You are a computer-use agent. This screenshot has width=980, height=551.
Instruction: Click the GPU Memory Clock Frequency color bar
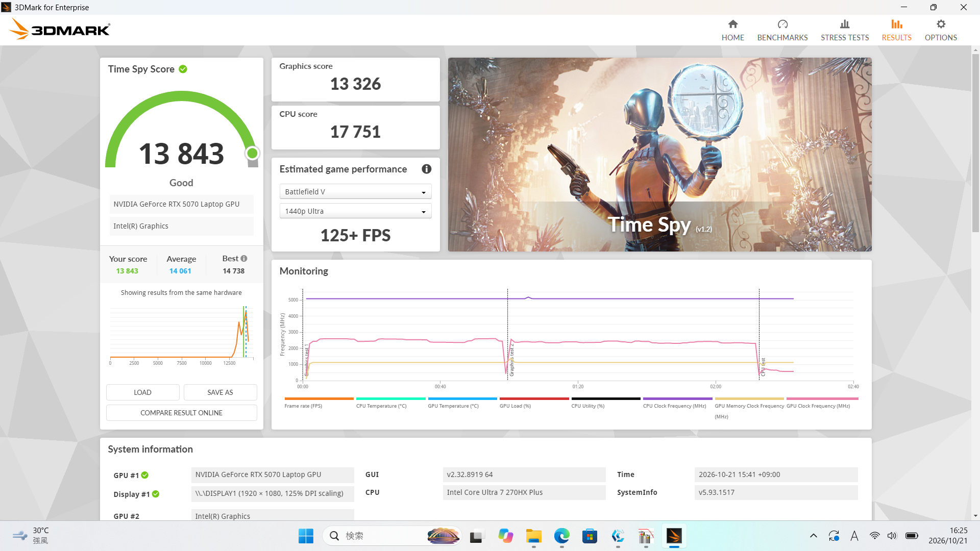[x=749, y=398]
